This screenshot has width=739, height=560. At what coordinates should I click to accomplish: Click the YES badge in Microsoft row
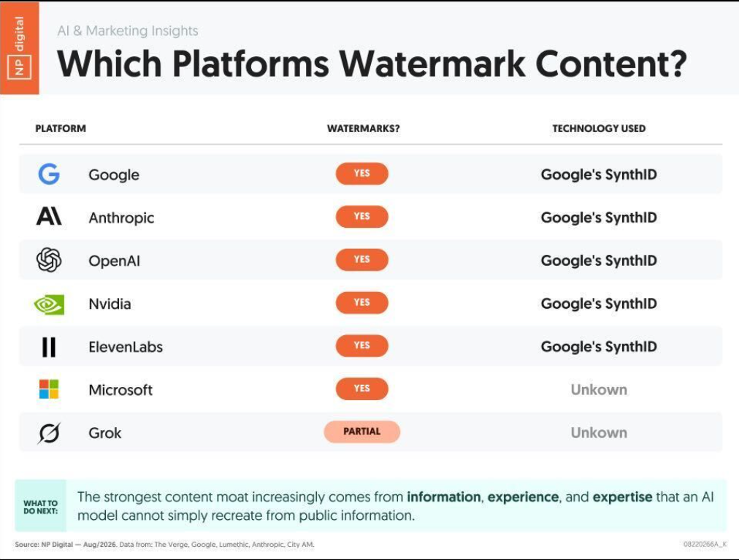pyautogui.click(x=362, y=388)
